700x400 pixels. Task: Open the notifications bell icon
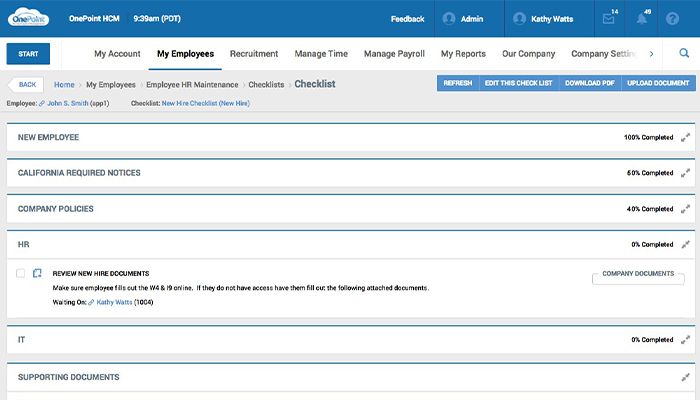tap(641, 19)
